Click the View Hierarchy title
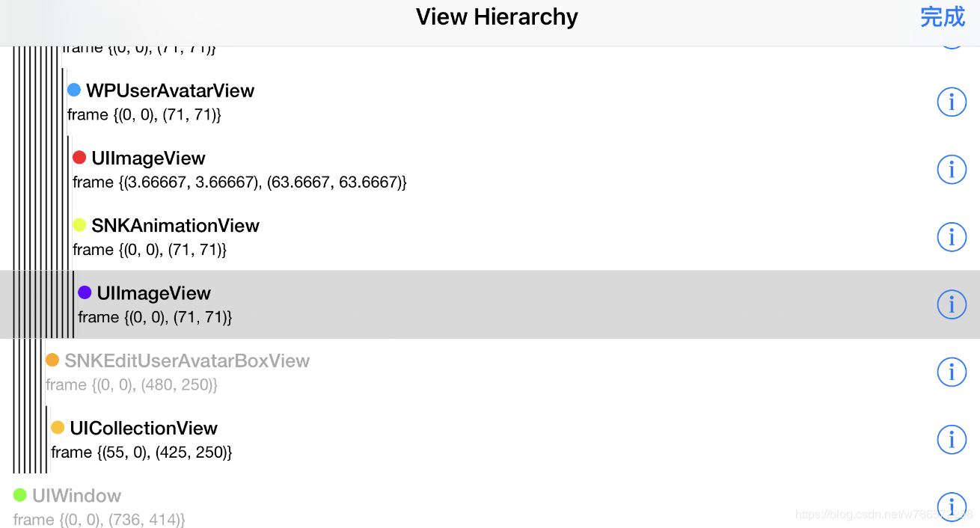980x528 pixels. 497,16
